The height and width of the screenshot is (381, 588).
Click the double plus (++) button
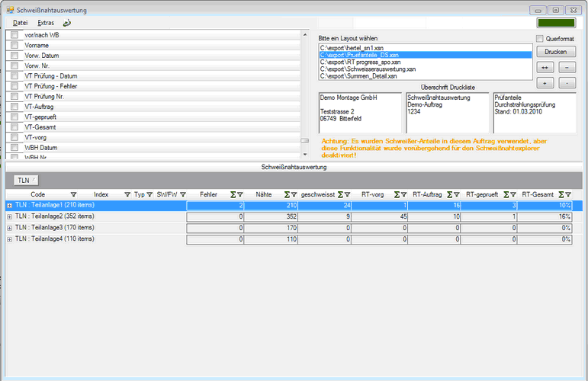tap(545, 67)
